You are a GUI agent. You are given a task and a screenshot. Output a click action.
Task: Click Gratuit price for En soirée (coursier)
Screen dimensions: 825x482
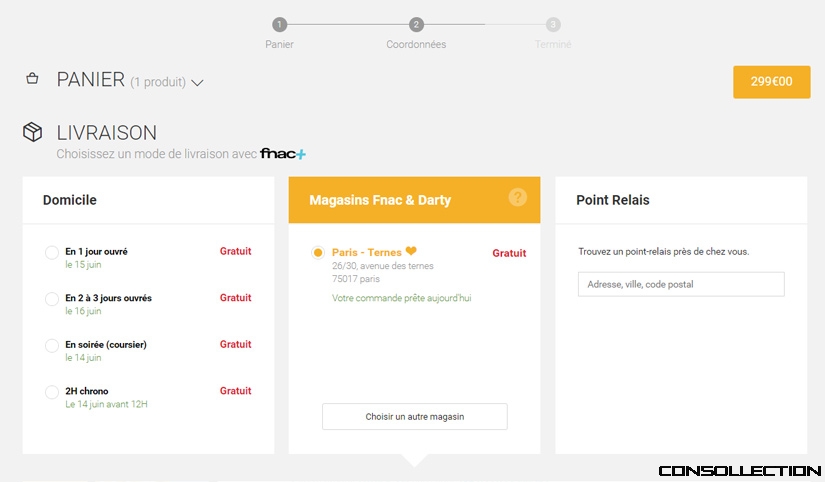pyautogui.click(x=235, y=344)
